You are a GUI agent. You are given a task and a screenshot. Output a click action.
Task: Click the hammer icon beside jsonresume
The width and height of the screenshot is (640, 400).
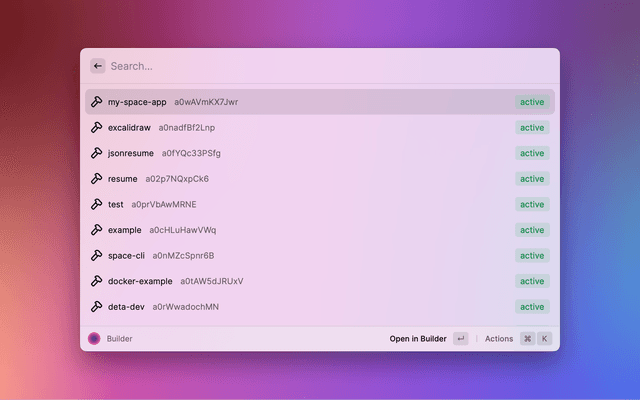tap(97, 153)
